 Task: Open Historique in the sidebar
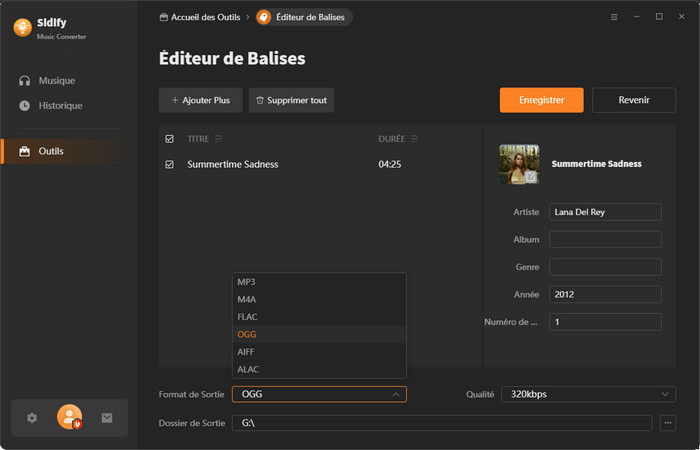tap(60, 105)
